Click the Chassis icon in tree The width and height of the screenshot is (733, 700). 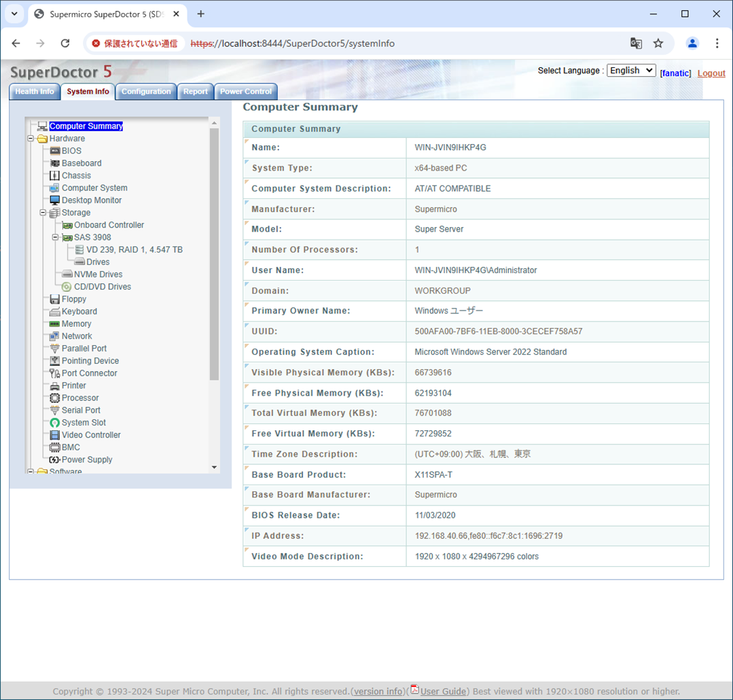coord(55,175)
